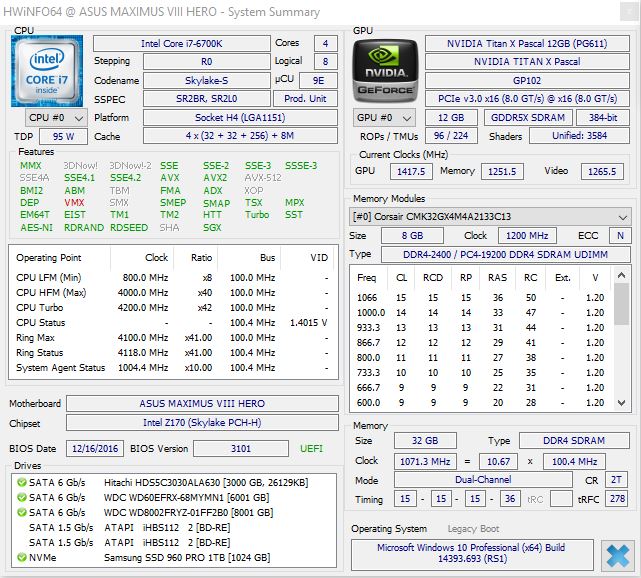Click the green status icon beside the Hitachi drive
Viewport: 641px width, 578px height.
click(20, 482)
